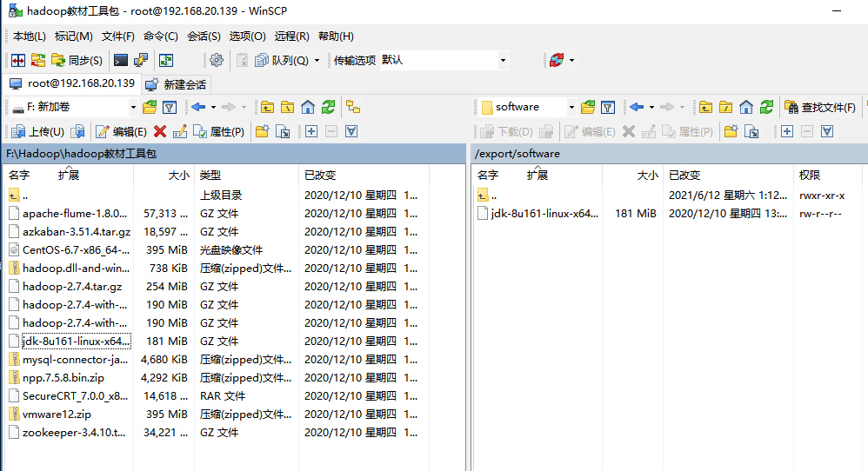Click the 上传(U) upload button

[x=39, y=131]
